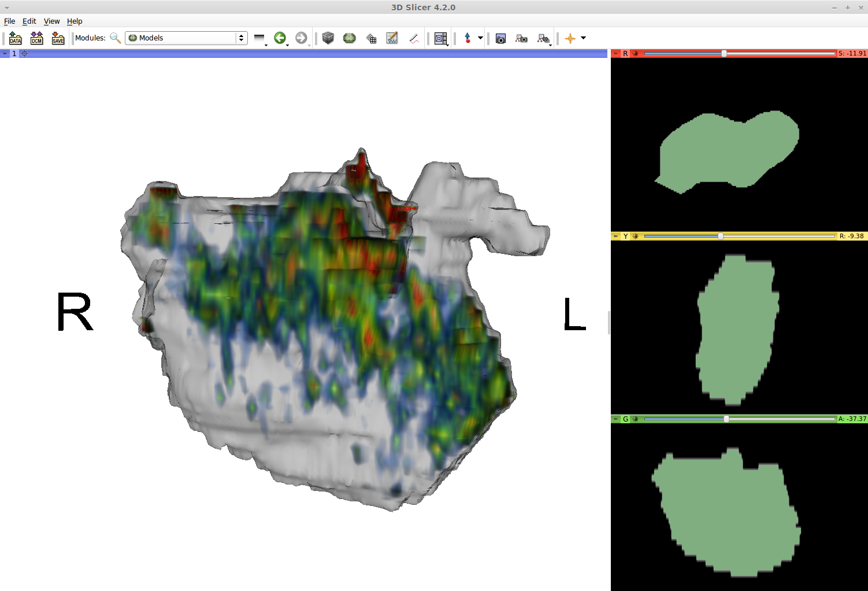Viewport: 868px width, 591px height.
Task: Open the Volume Rendering cube icon
Action: 328,38
